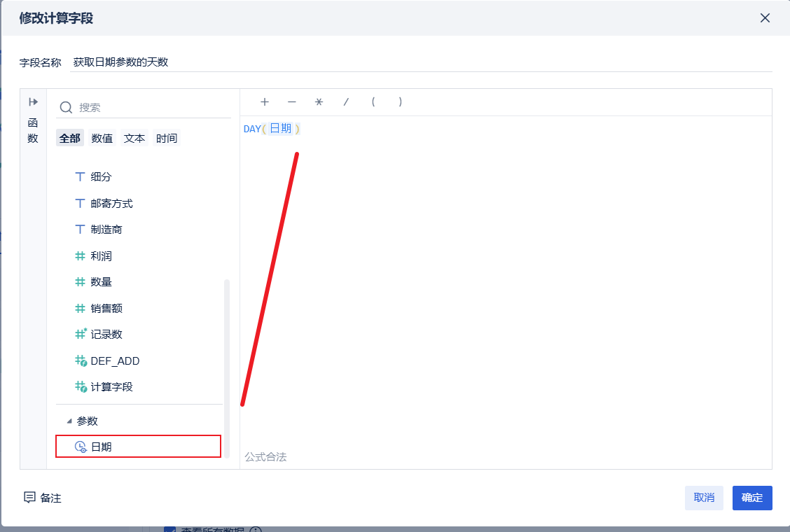
Task: Click the numeric icon beside 利润
Action: 80,256
